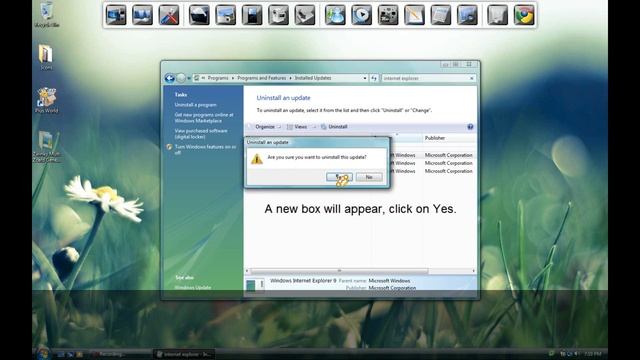The image size is (640, 360).
Task: Open the Views dropdown arrow
Action: [x=314, y=127]
